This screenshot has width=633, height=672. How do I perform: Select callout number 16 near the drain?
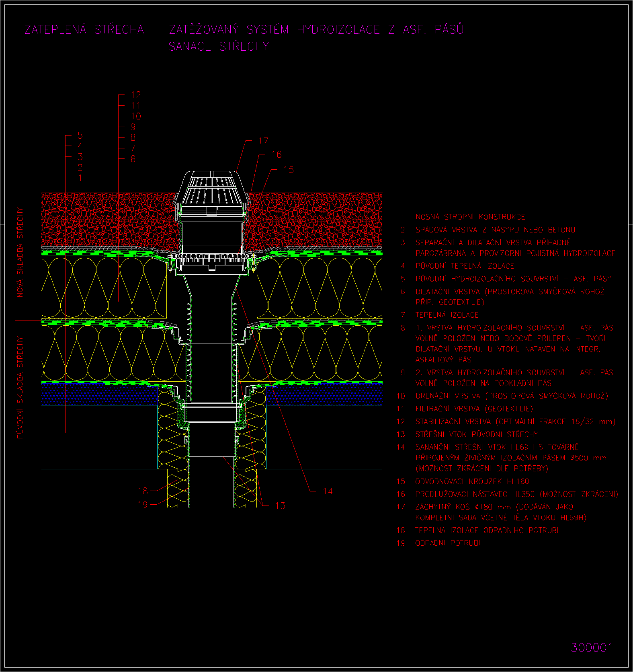pyautogui.click(x=277, y=154)
